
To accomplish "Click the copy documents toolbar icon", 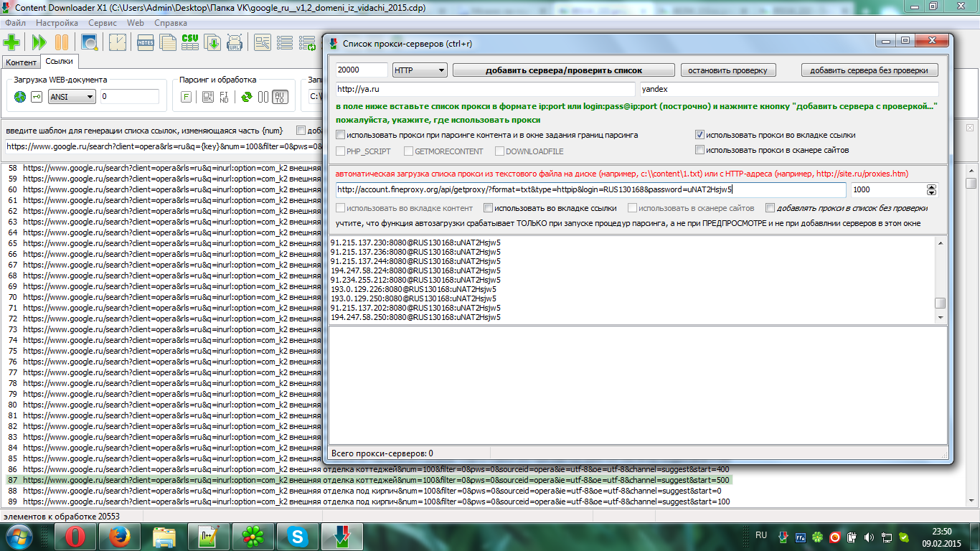I will 168,42.
